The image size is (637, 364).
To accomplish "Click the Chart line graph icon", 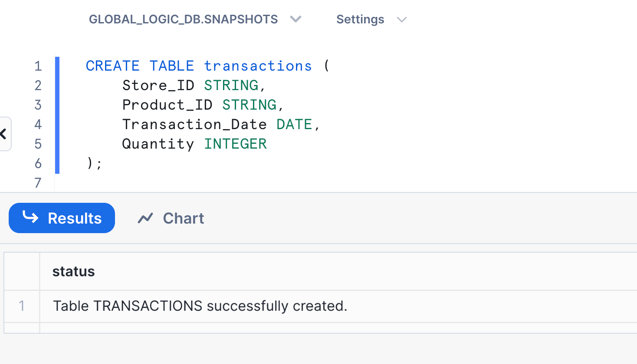I will click(145, 218).
